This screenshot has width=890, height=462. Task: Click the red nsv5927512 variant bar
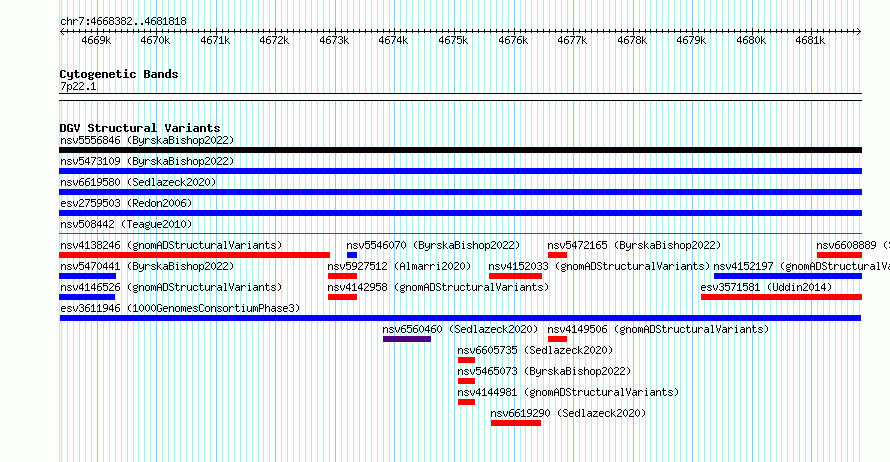[x=342, y=276]
